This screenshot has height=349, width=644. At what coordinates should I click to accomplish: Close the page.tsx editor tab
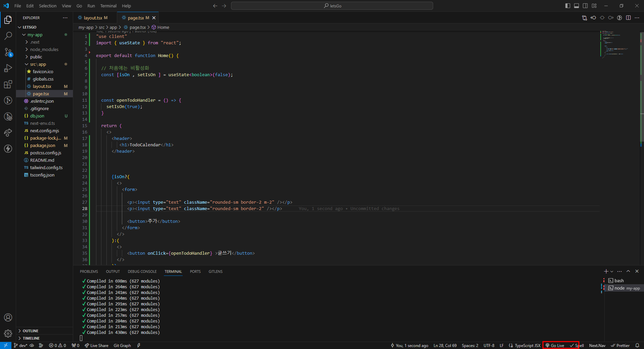click(154, 18)
